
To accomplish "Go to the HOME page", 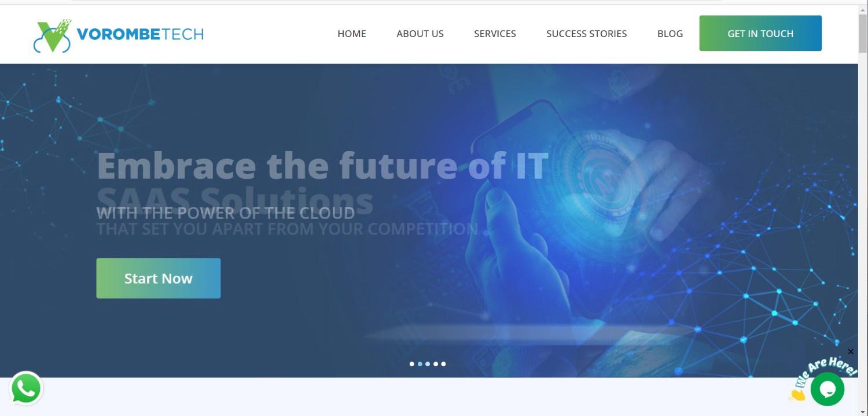I will [x=352, y=34].
